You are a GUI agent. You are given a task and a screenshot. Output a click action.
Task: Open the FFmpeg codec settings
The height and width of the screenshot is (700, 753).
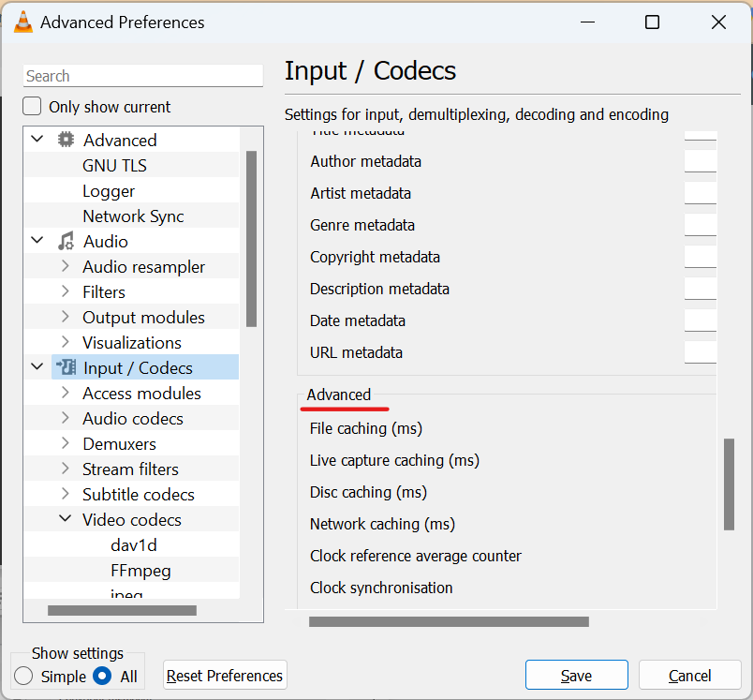click(140, 570)
